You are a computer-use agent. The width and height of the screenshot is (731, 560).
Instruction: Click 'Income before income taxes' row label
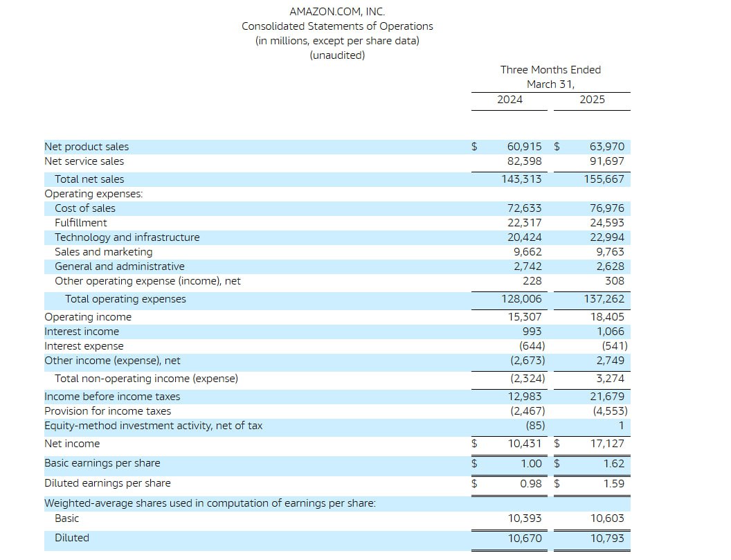coord(112,397)
